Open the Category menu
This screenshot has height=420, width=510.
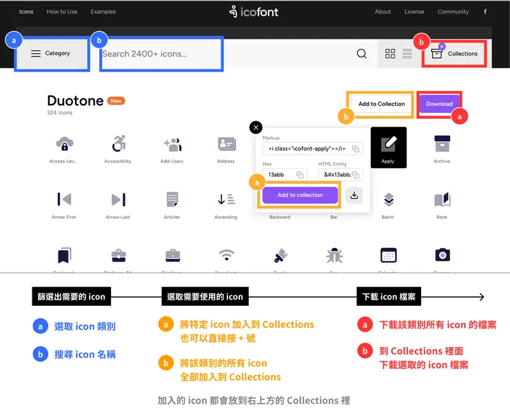pyautogui.click(x=52, y=53)
